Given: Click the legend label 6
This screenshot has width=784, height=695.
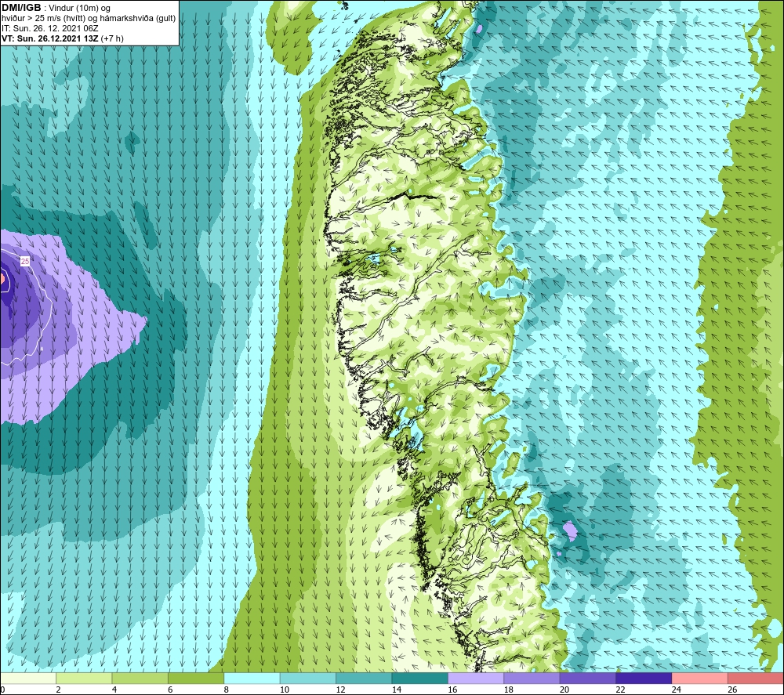Looking at the screenshot, I should [170, 690].
